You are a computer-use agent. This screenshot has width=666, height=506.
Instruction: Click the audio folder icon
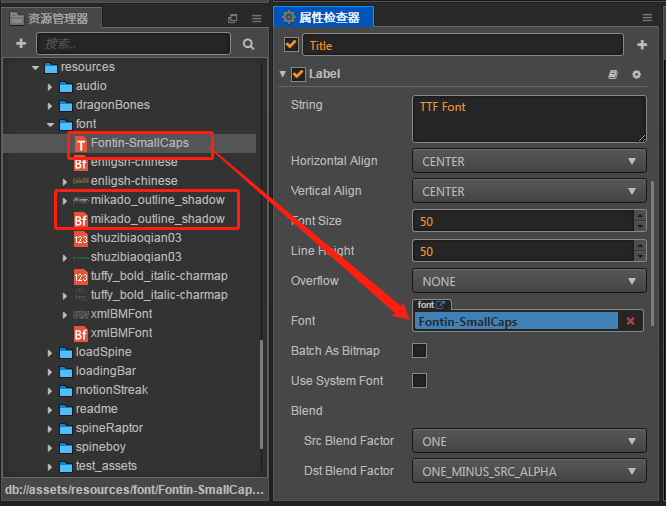click(66, 87)
